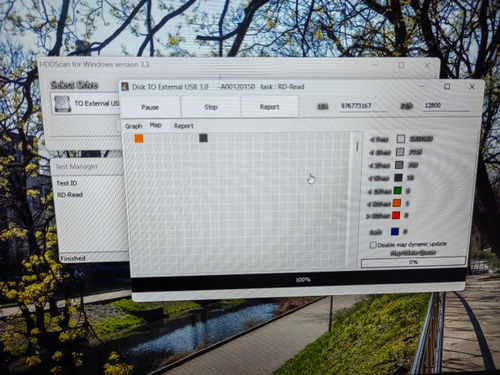Click the orange legend color square
The image size is (500, 375).
pos(397,203)
